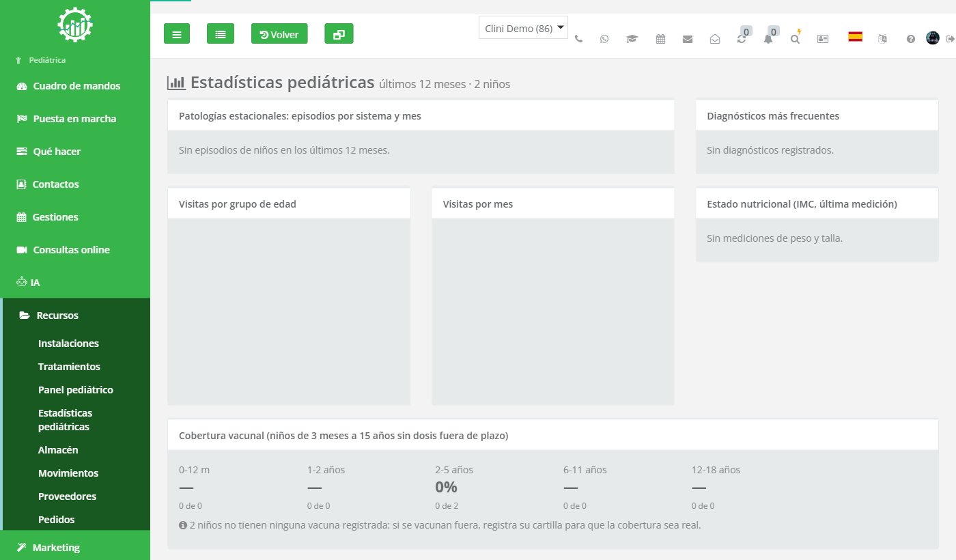Open help via the question mark icon

910,39
